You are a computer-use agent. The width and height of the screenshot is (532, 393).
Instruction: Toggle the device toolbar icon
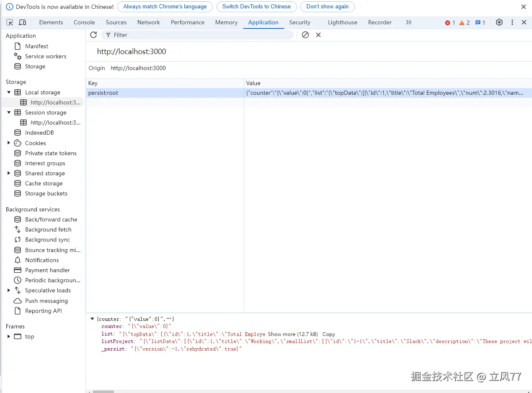click(23, 22)
